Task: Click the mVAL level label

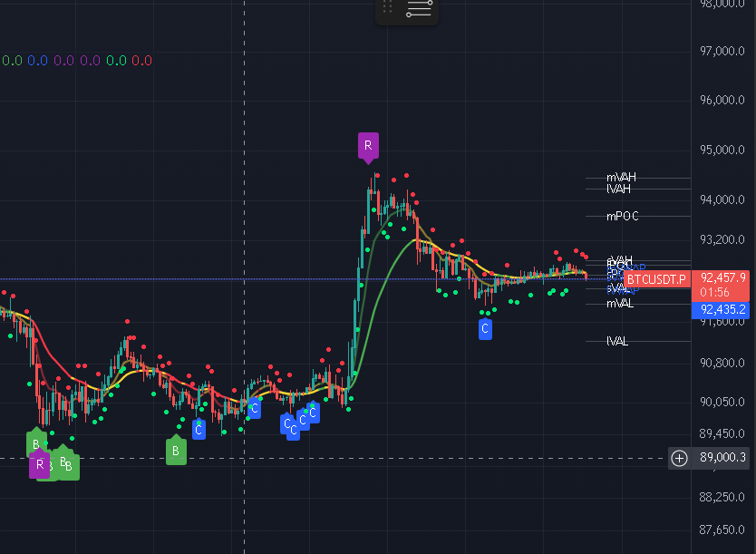Action: tap(620, 303)
